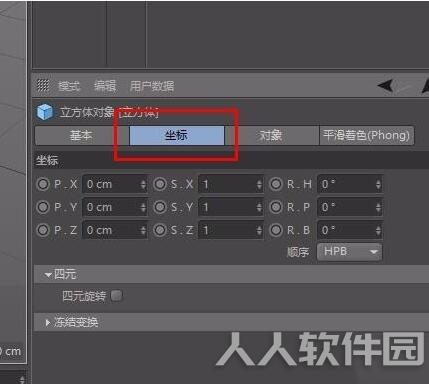The height and width of the screenshot is (384, 429).
Task: Open the 编辑 menu
Action: [105, 86]
